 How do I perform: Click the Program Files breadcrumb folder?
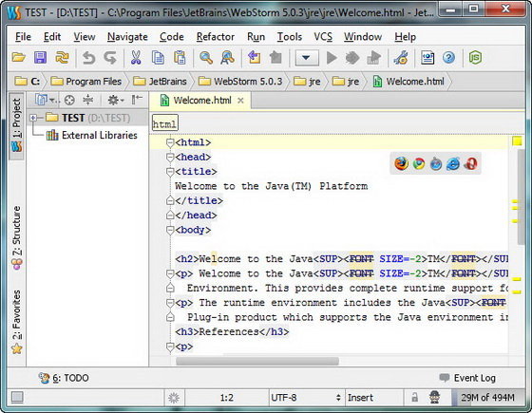tap(86, 82)
